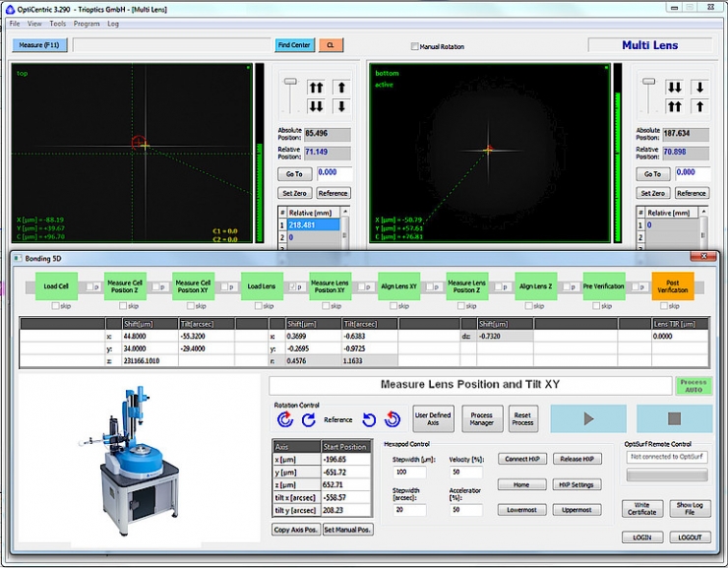
Task: Click the slider in the bottom camera panel
Action: (648, 82)
